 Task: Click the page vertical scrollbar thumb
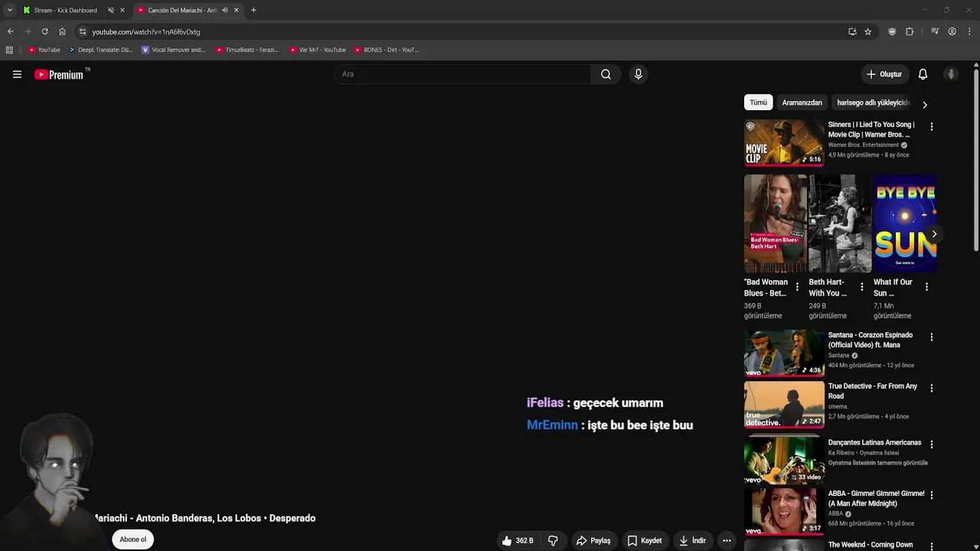point(976,159)
